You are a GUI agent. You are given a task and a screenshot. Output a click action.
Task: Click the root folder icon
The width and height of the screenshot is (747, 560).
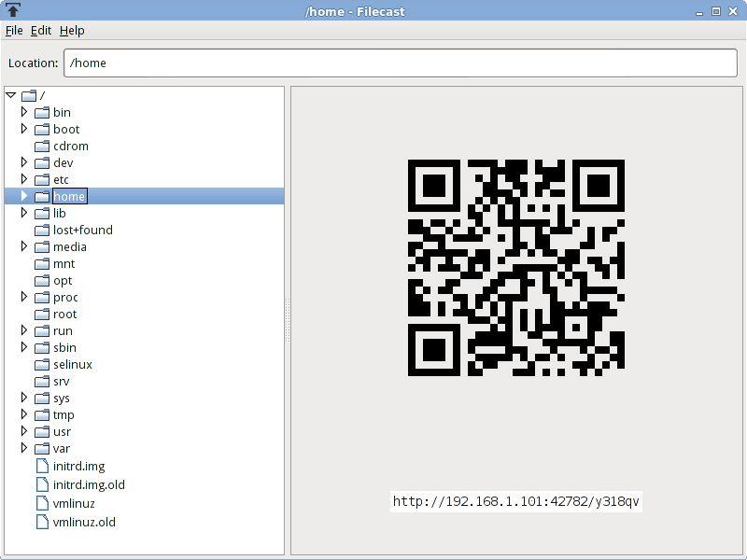42,315
